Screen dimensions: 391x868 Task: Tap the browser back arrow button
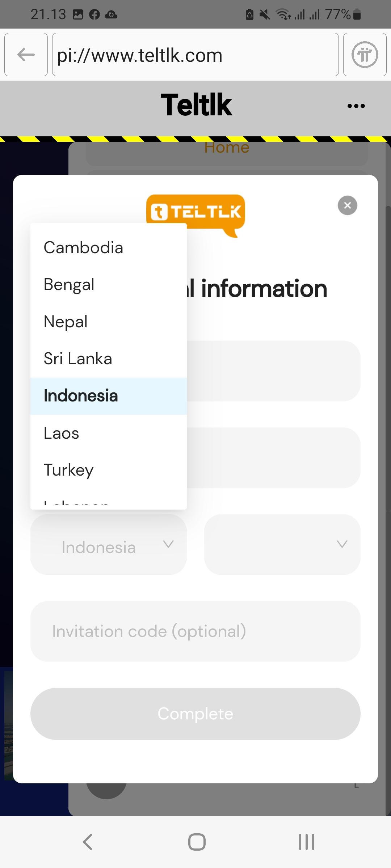coord(26,55)
